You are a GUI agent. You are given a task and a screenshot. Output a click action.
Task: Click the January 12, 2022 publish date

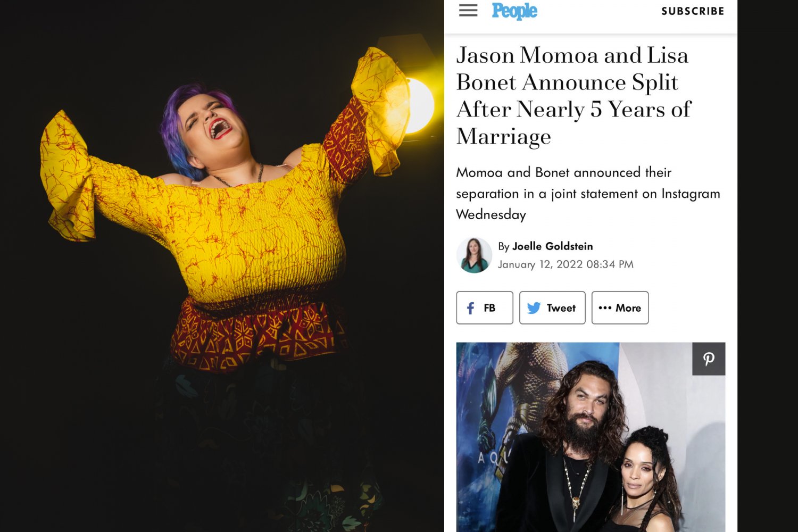click(566, 264)
